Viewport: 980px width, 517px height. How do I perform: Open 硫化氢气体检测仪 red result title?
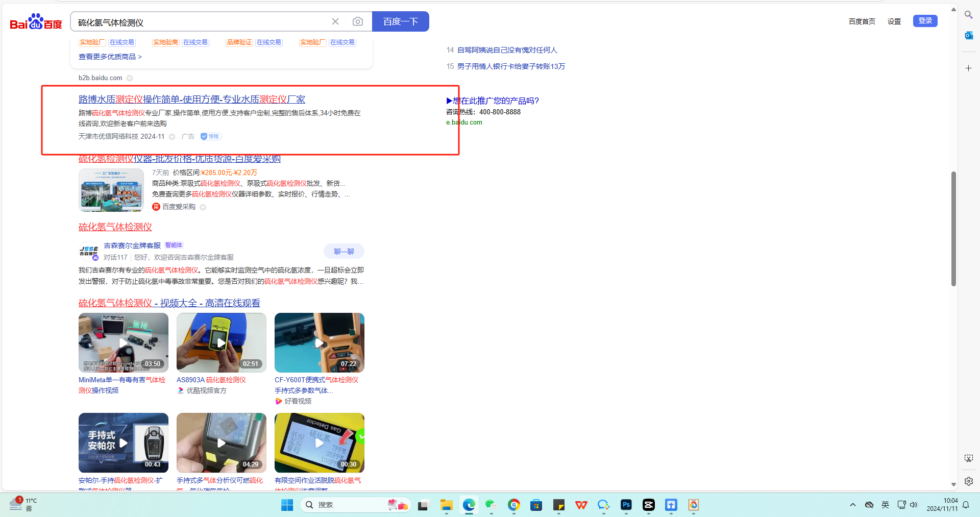coord(115,227)
